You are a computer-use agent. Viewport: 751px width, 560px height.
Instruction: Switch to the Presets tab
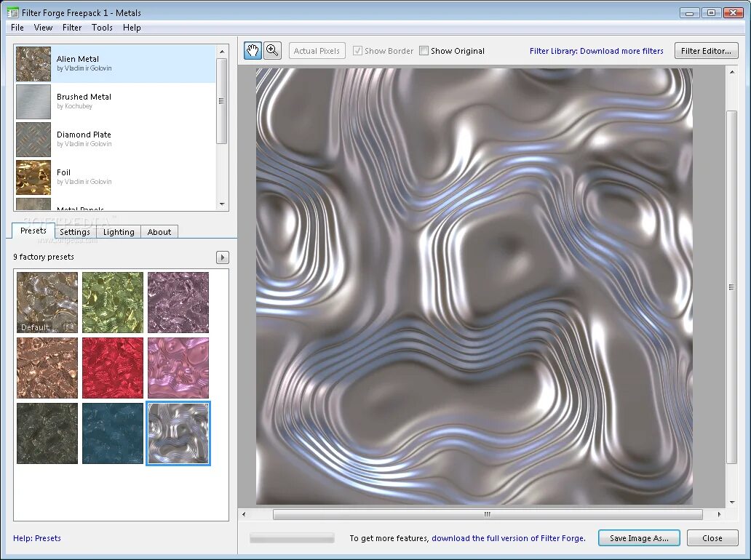pos(33,231)
